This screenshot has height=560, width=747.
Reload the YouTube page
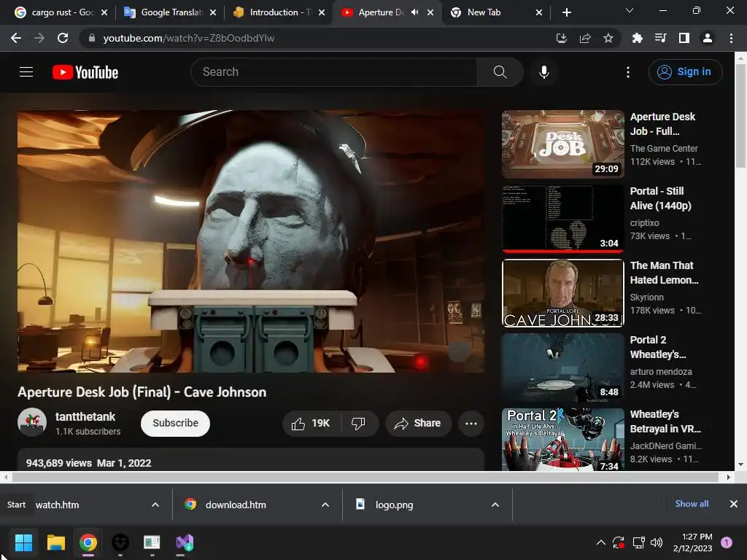(63, 38)
